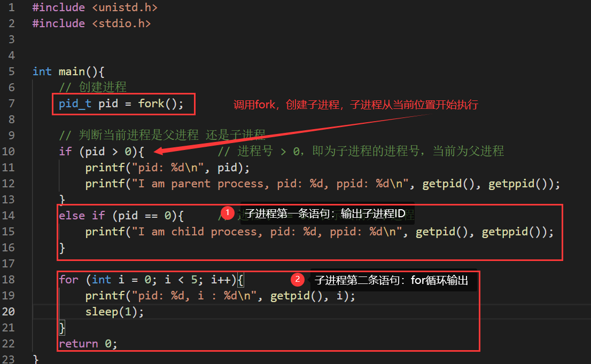The width and height of the screenshot is (591, 364).
Task: Click line number 5 in the gutter
Action: pos(11,72)
